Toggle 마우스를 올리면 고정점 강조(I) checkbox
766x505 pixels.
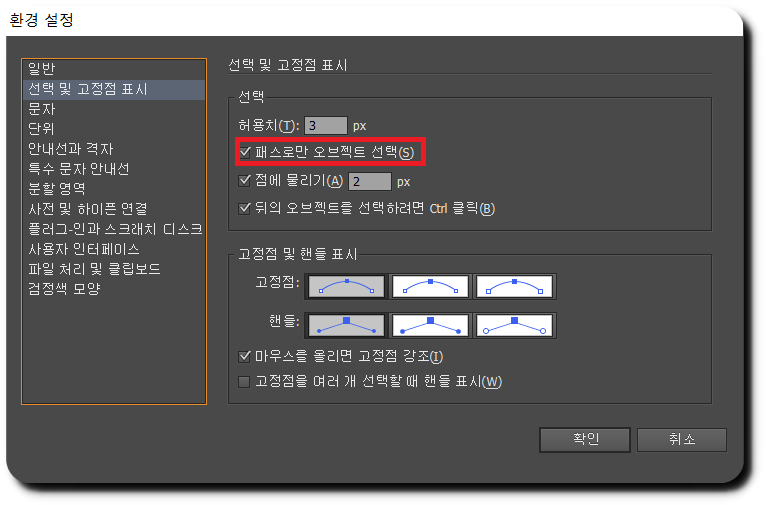click(244, 357)
